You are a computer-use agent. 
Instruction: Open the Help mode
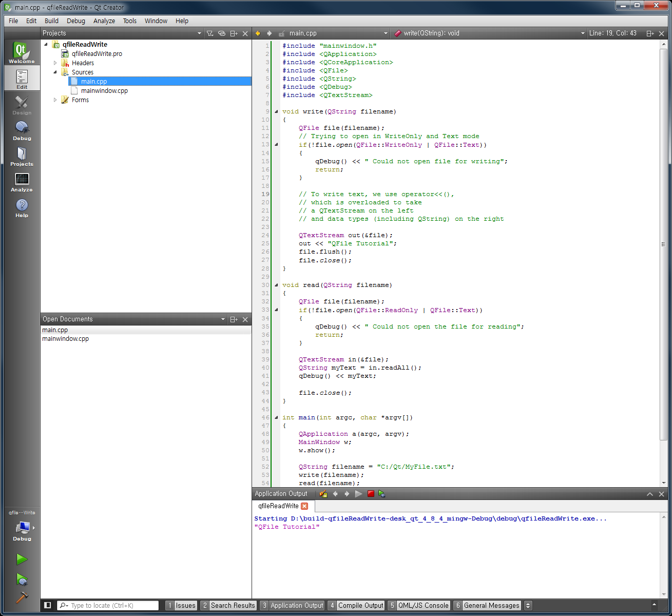click(x=22, y=207)
